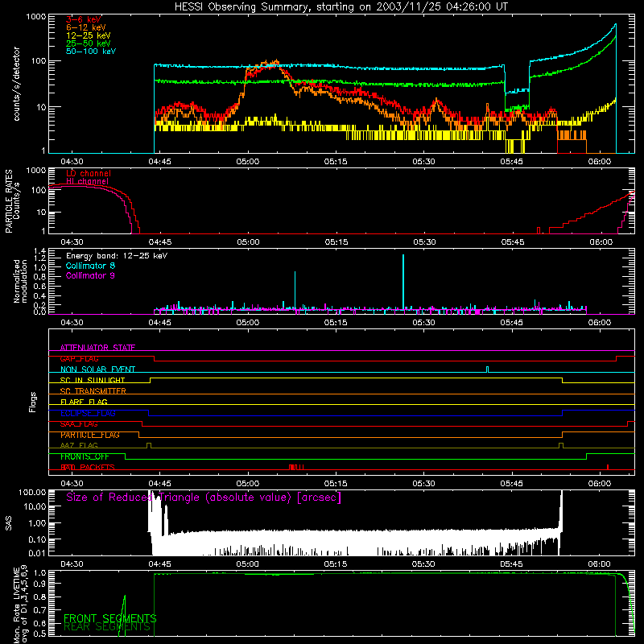Click the 'Energy band: 12-25 keV' label

tap(117, 256)
